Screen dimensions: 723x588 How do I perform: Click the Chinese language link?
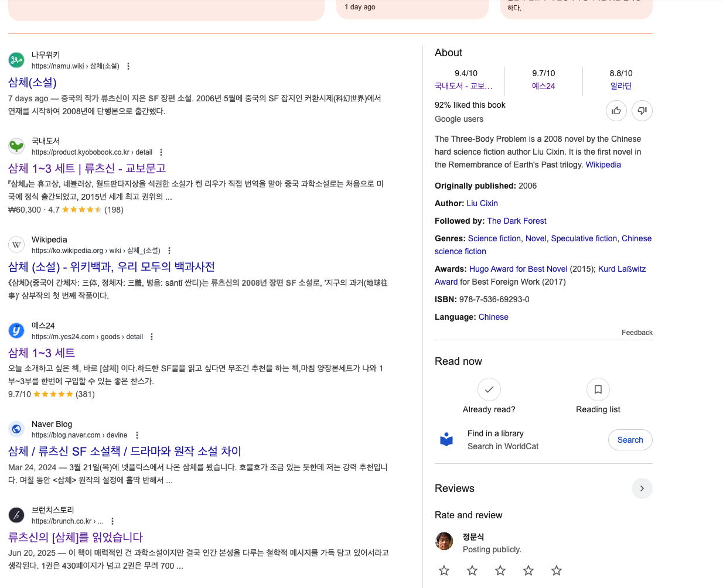coord(493,317)
